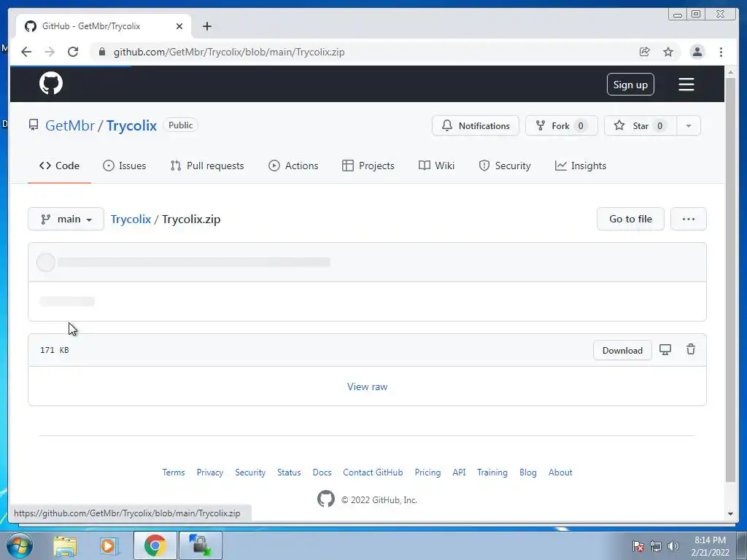Screen dimensions: 747x560
Task: Fork the repository
Action: [562, 125]
